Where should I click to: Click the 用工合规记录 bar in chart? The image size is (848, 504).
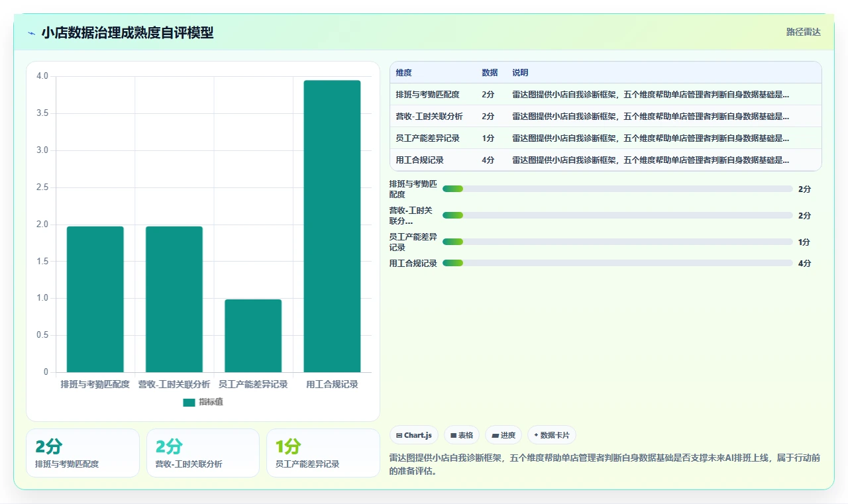(332, 226)
